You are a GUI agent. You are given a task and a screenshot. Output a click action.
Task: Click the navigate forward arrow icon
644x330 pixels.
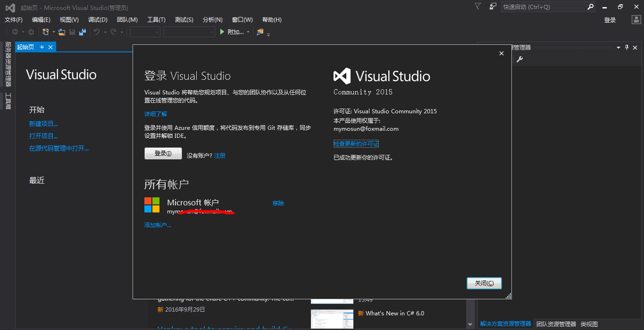click(31, 32)
